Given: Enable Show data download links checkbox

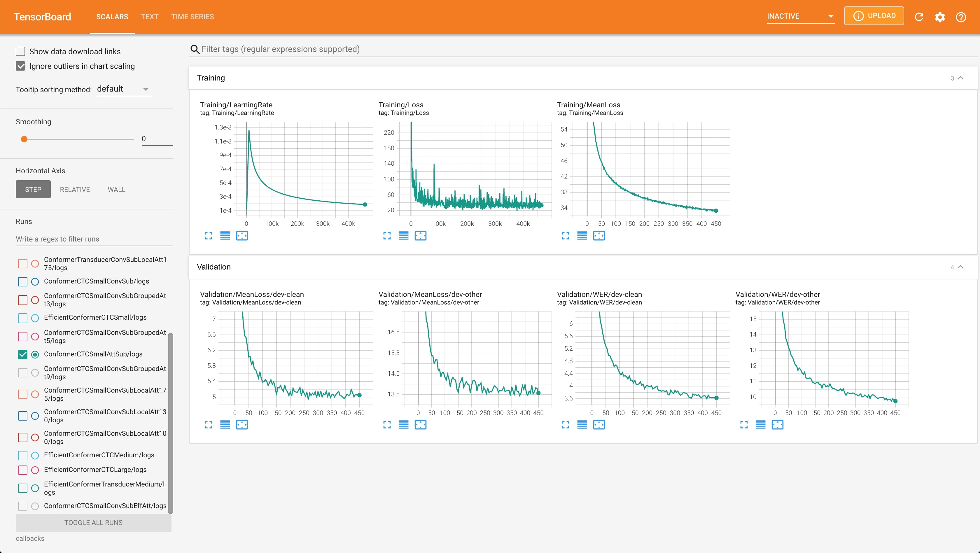Looking at the screenshot, I should point(20,51).
